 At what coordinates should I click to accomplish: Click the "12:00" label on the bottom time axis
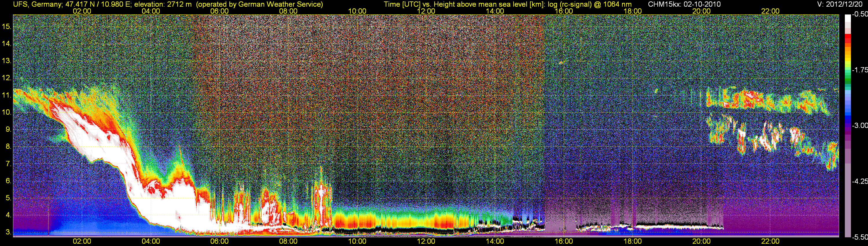(x=426, y=241)
